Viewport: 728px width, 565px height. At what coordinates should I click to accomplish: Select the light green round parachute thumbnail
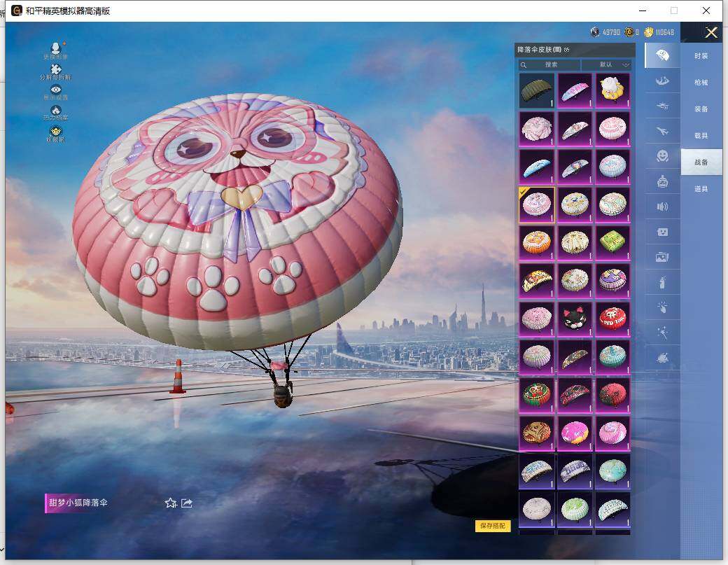click(575, 509)
